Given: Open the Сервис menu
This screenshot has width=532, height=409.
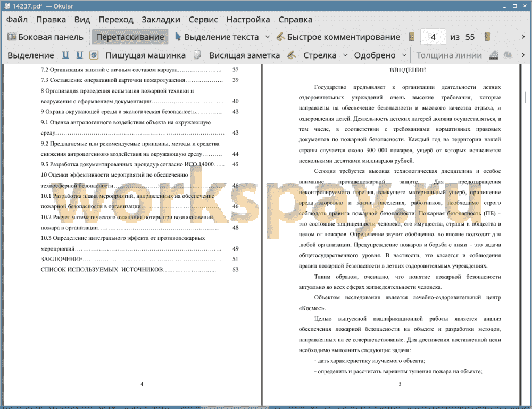Looking at the screenshot, I should coord(203,20).
